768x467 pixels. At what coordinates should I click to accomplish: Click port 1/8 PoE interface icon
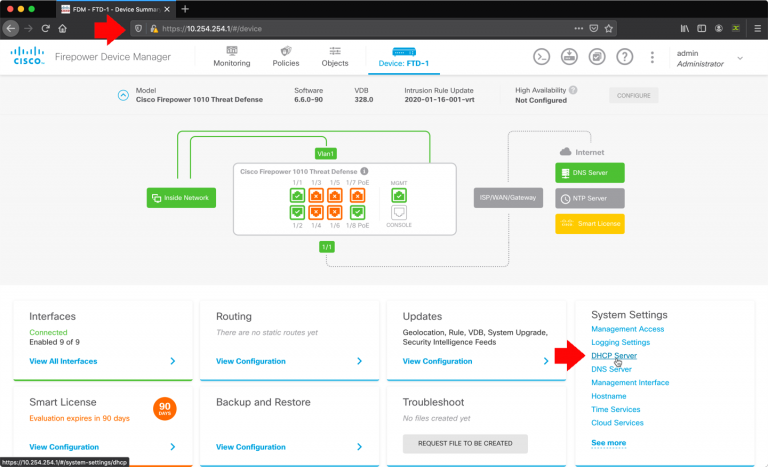tap(358, 213)
